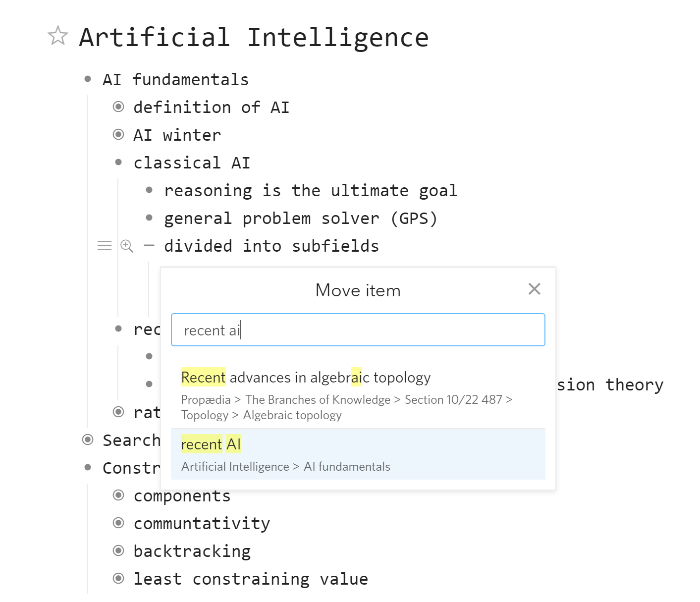Select the general problem solver (GPS) item

[x=301, y=219]
